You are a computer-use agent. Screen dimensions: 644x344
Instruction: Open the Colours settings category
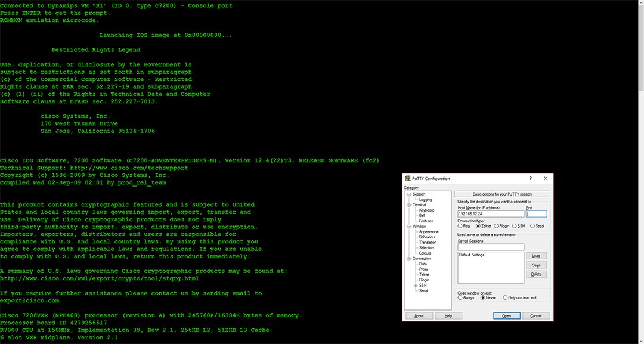pos(425,253)
